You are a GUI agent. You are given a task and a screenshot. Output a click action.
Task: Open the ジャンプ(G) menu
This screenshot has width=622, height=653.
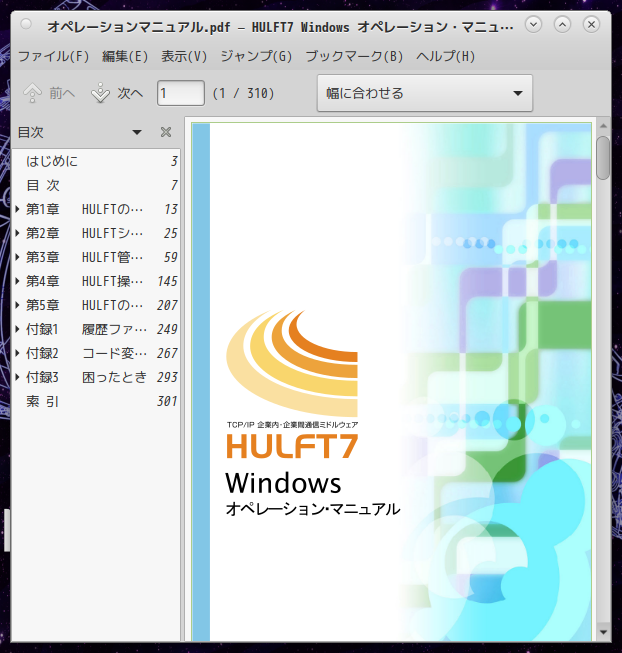point(256,56)
